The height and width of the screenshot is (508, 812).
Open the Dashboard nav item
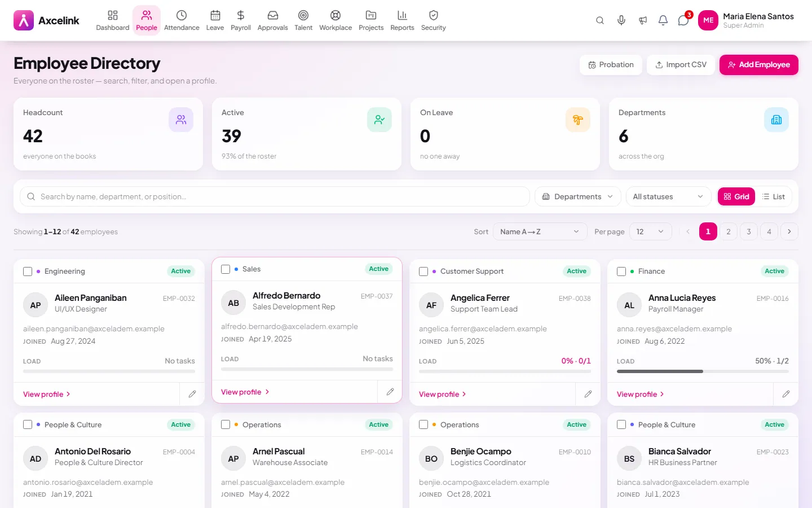(x=113, y=20)
